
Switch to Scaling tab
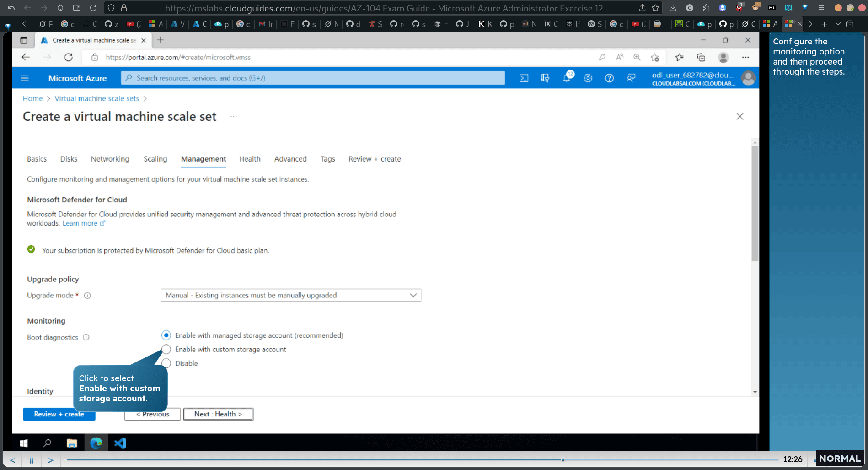[155, 159]
